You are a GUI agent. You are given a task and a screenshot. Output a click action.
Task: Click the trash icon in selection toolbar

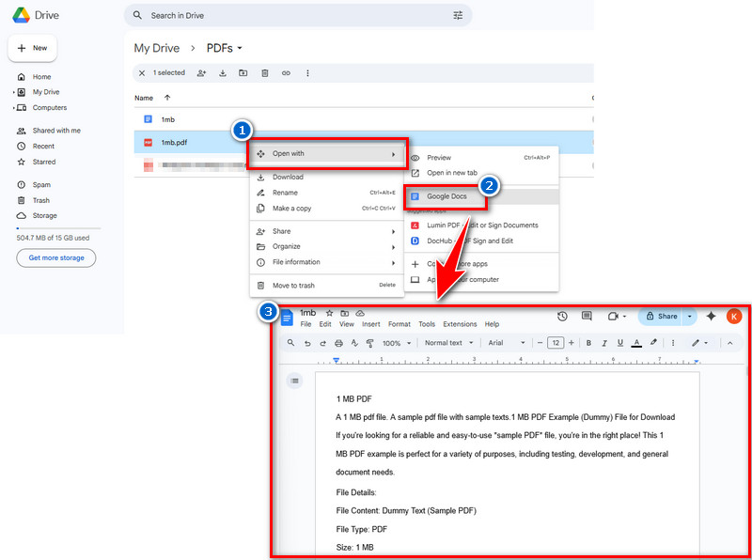pos(265,73)
